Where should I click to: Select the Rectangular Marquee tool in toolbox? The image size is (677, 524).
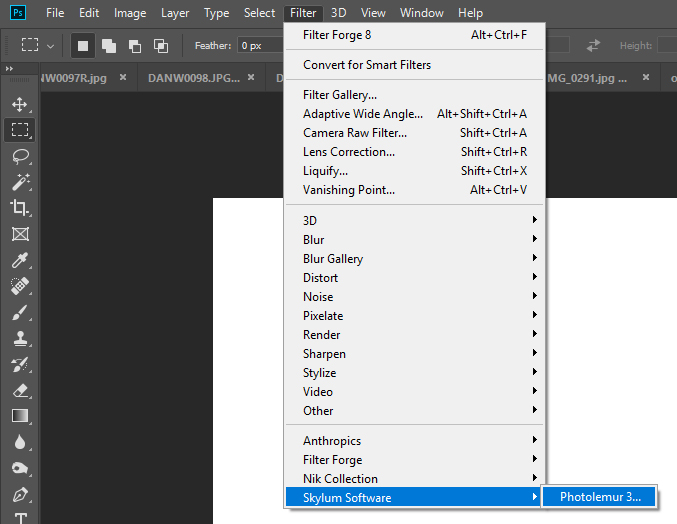tap(19, 130)
